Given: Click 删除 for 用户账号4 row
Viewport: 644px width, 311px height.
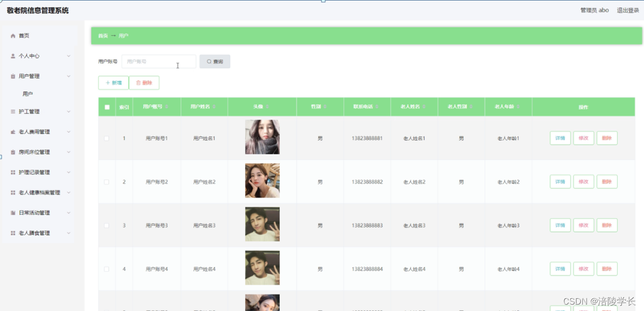Looking at the screenshot, I should [x=607, y=269].
